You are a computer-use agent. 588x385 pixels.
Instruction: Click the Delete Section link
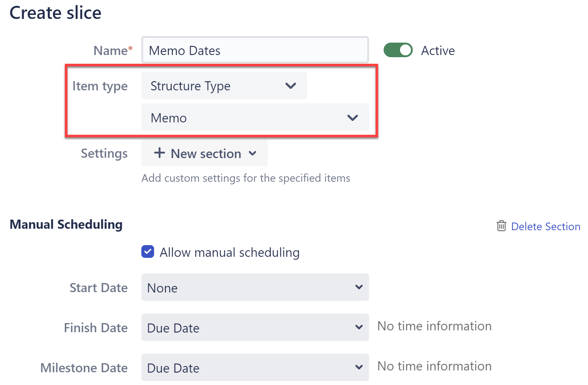546,226
